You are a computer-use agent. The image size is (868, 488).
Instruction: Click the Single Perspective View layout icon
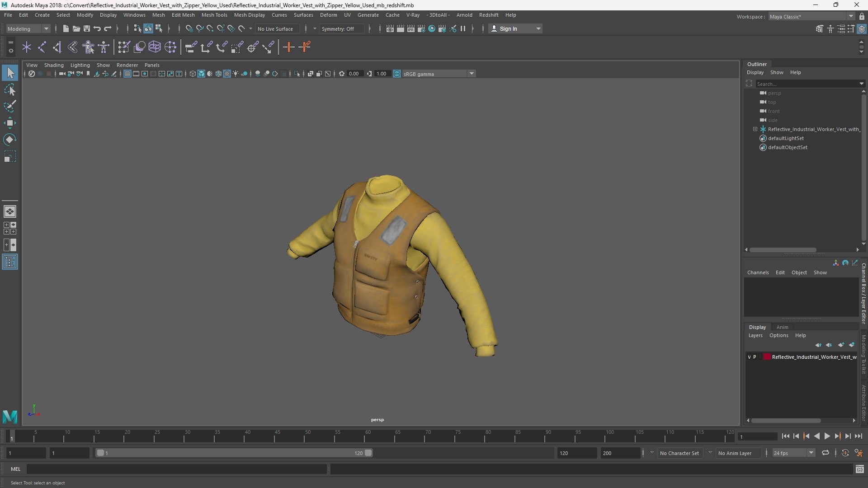10,211
